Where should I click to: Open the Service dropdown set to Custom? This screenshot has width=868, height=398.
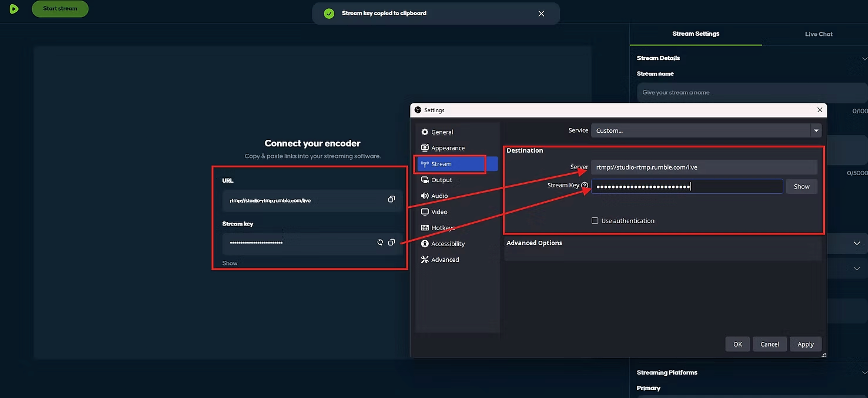click(x=706, y=131)
